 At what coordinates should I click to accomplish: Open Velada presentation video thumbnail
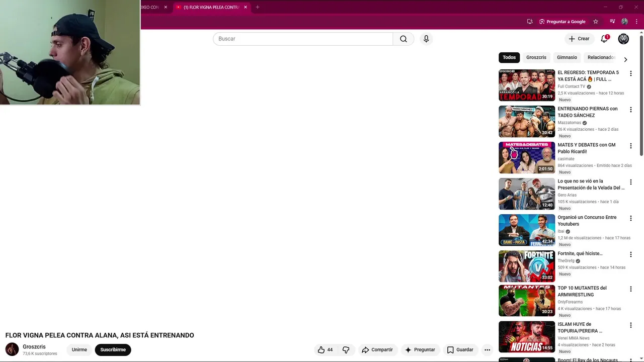pos(527,194)
